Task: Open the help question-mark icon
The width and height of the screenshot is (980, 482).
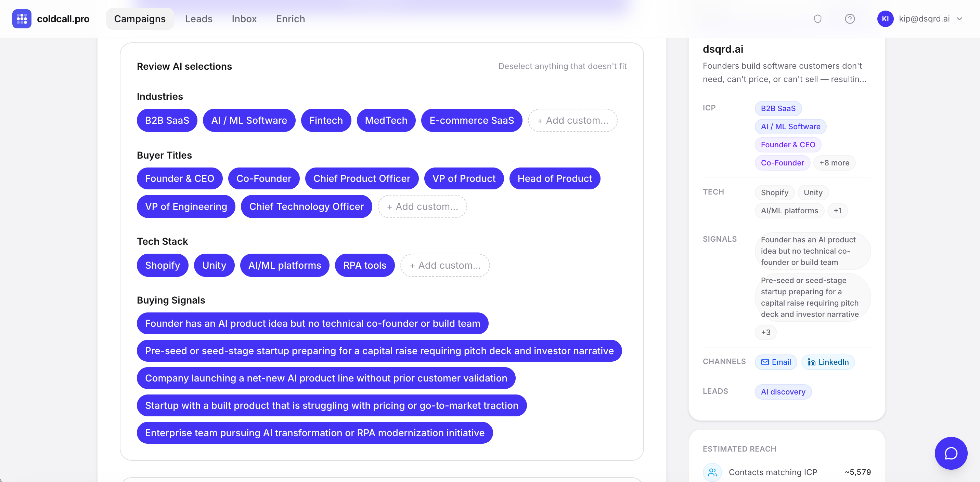Action: click(850, 18)
